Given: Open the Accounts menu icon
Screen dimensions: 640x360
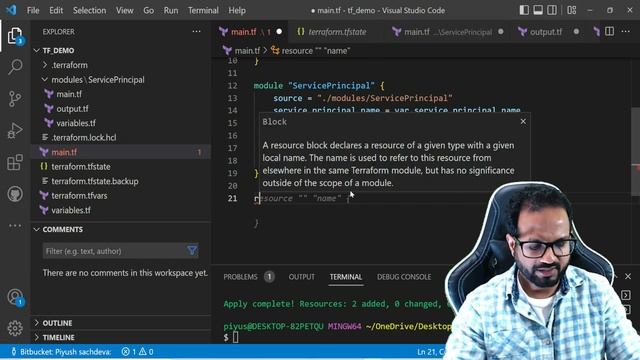Looking at the screenshot, I should [15, 297].
